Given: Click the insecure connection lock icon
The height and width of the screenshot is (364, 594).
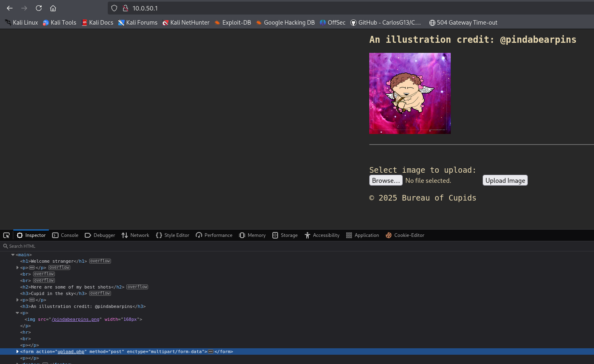Looking at the screenshot, I should [125, 8].
